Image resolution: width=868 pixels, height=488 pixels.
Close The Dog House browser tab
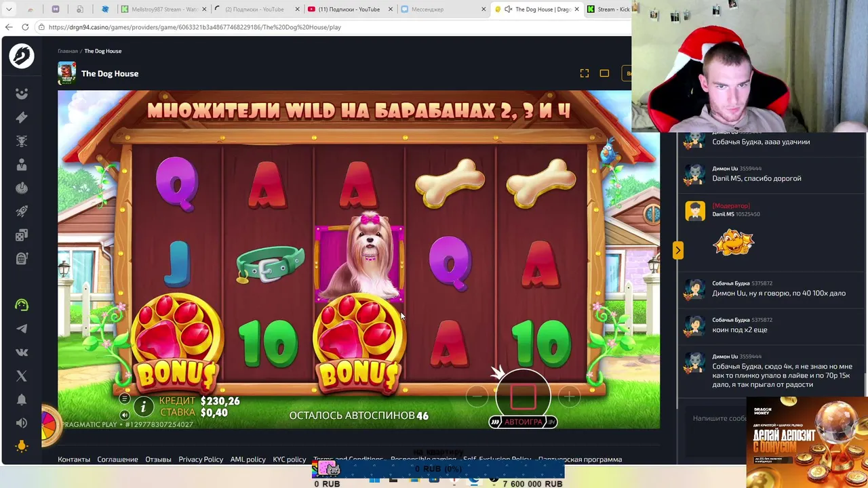pos(578,9)
